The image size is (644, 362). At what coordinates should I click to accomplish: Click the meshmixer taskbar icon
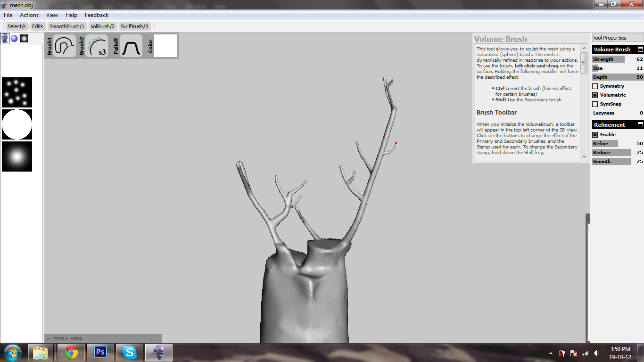(159, 353)
